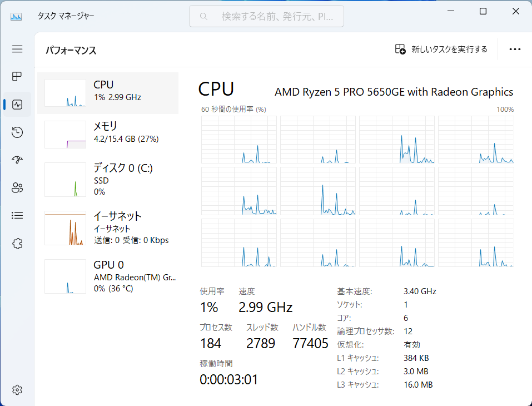Open the Users page icon

[x=17, y=187]
